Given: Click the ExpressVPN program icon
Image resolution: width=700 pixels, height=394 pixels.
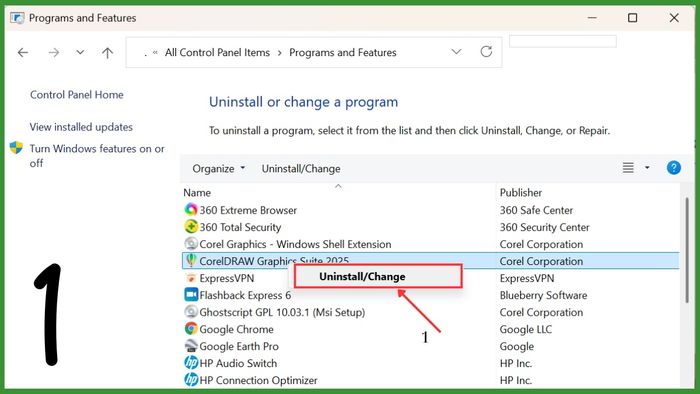Looking at the screenshot, I should tap(191, 278).
